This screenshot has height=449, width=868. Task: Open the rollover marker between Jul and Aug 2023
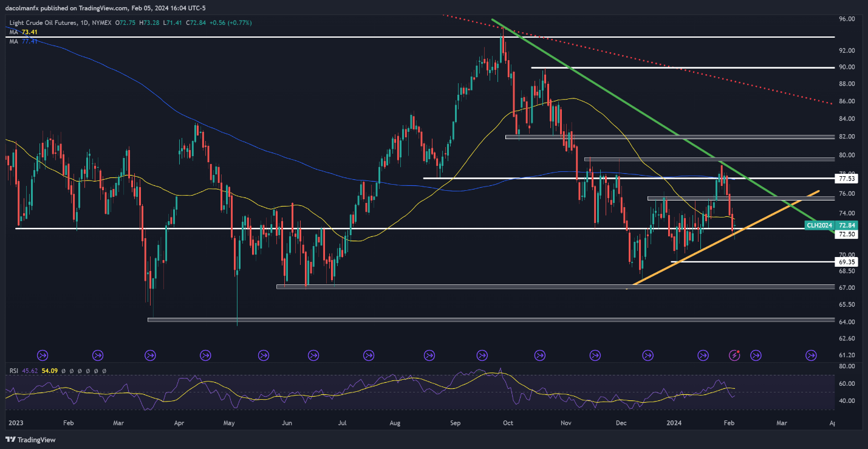pos(367,354)
